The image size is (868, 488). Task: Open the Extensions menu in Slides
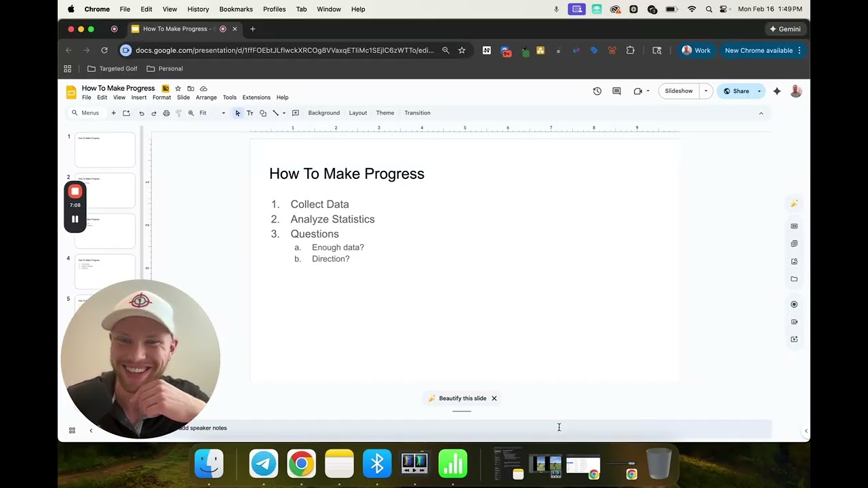[x=256, y=98]
